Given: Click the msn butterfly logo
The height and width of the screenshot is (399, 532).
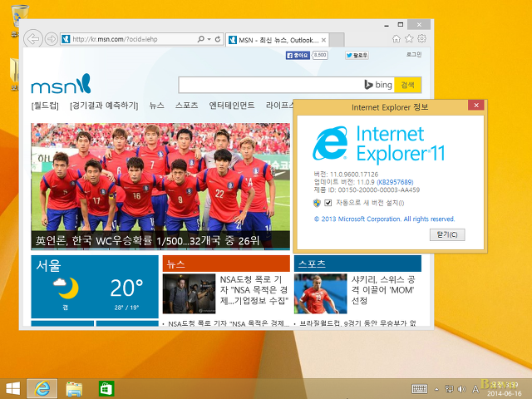Looking at the screenshot, I should (61, 83).
